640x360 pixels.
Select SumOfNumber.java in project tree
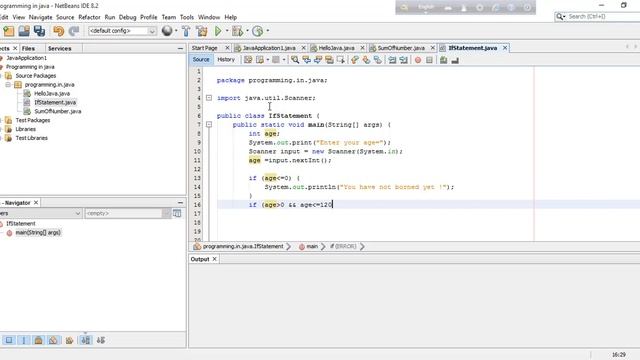(x=58, y=111)
